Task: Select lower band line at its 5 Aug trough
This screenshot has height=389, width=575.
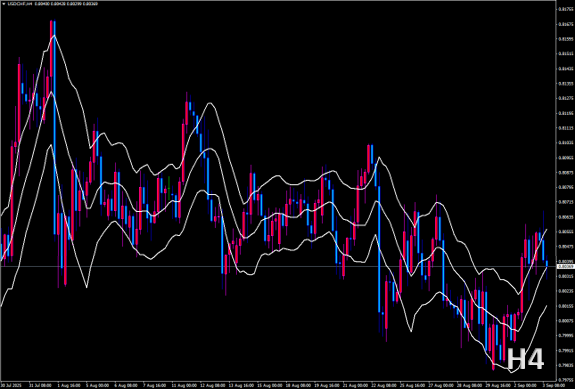Action: [x=87, y=287]
